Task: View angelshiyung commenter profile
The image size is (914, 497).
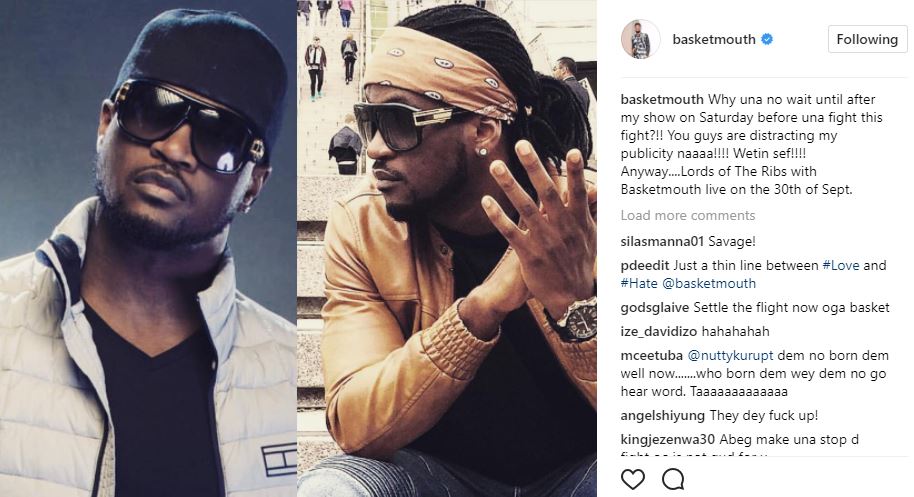Action: (663, 415)
